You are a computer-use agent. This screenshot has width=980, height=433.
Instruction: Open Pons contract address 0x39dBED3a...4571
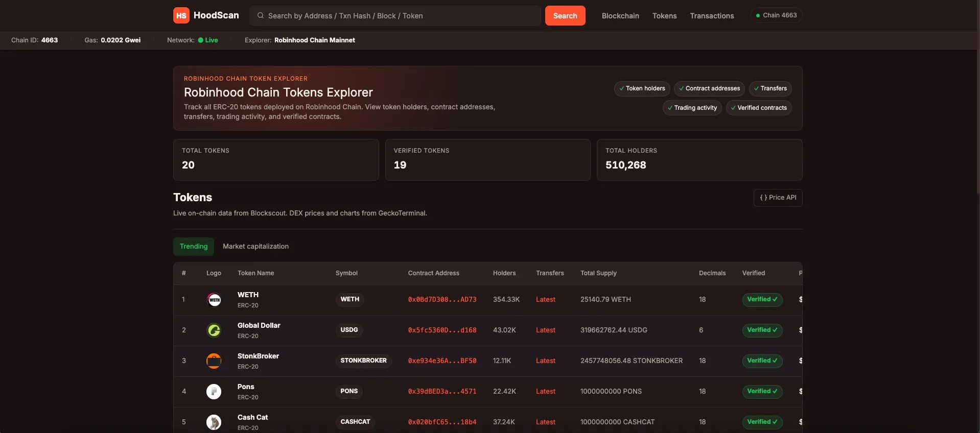(442, 392)
